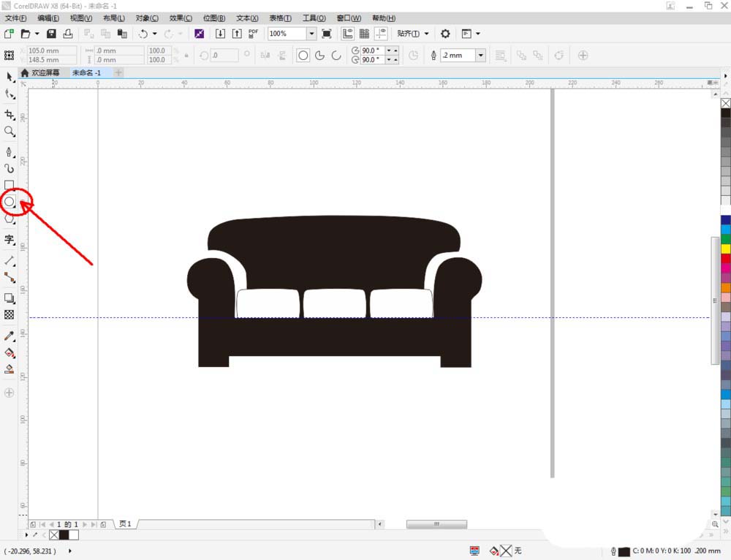Select the Zoom magnifier tool in toolbox
Screen dimensions: 731x560
[x=10, y=132]
